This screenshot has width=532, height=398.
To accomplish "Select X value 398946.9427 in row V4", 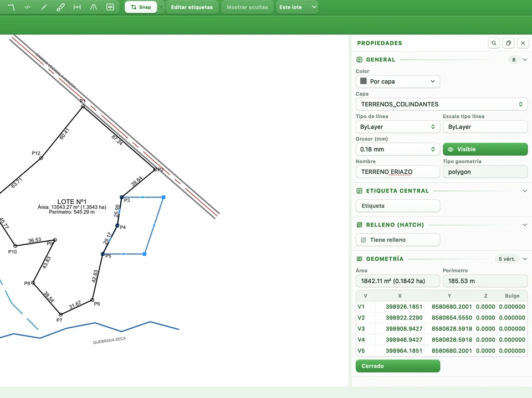I will point(404,340).
